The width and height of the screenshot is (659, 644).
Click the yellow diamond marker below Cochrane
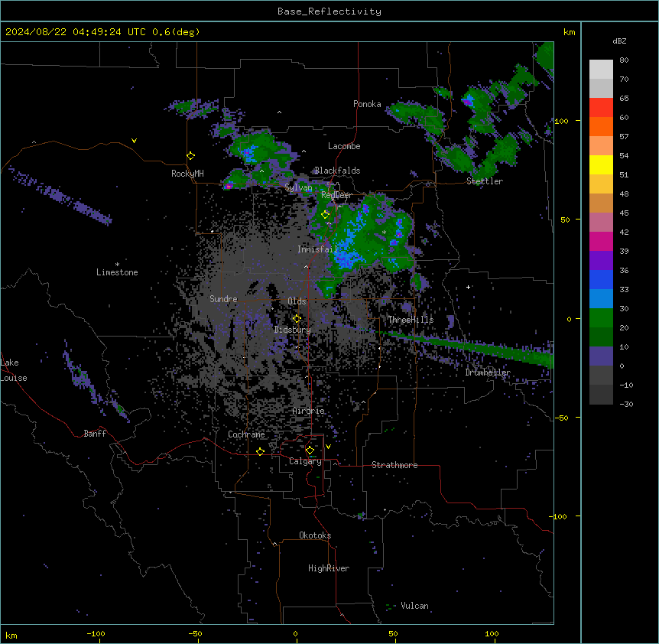261,451
